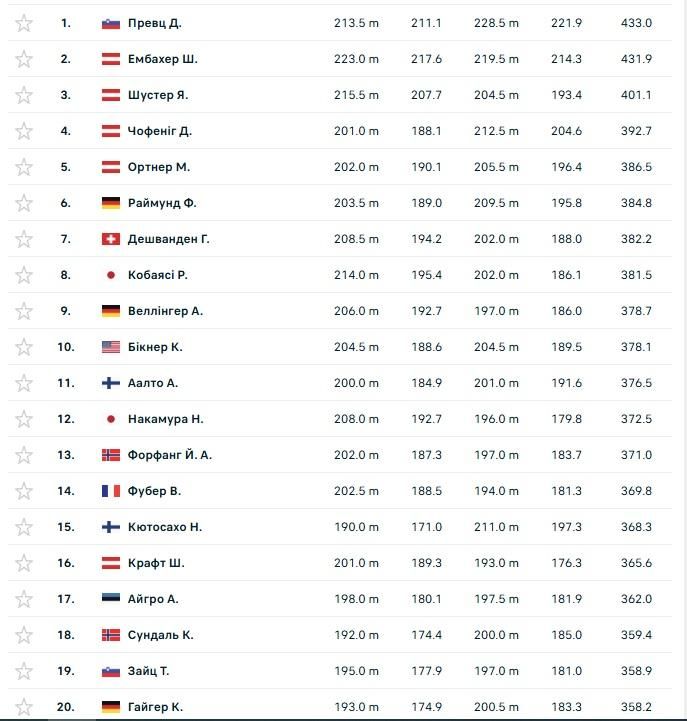
Task: Open Веллінгер А. profile link
Action: point(165,311)
